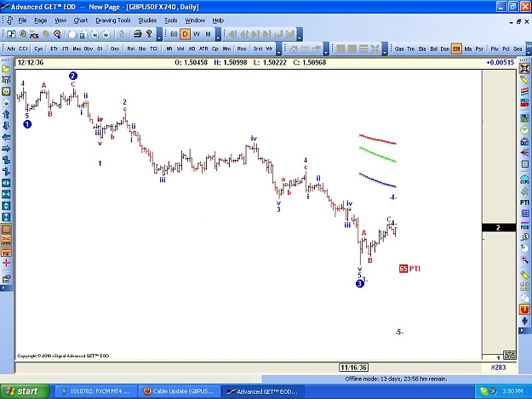
Task: Switch chart to Weekly (W) timeframe
Action: 197,34
